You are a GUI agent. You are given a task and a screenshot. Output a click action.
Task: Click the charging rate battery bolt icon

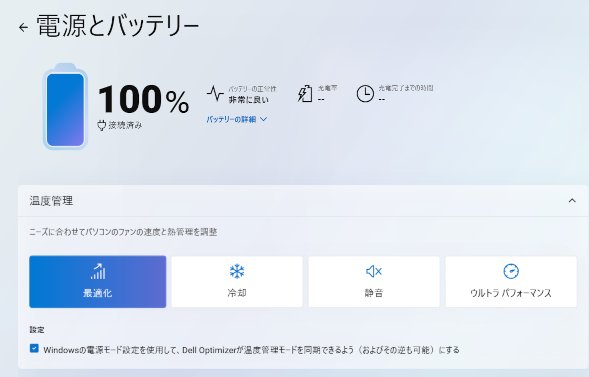(305, 93)
